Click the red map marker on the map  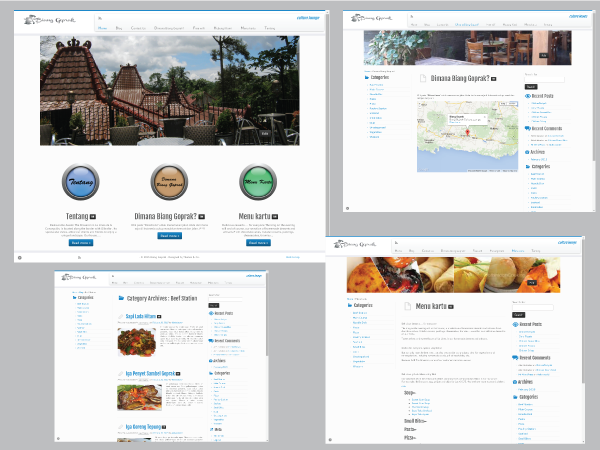point(467,132)
